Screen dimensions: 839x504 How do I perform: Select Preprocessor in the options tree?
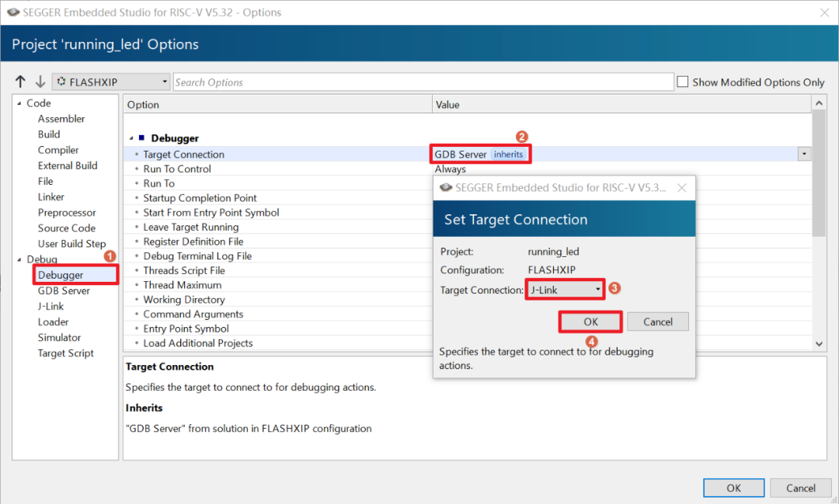(67, 213)
